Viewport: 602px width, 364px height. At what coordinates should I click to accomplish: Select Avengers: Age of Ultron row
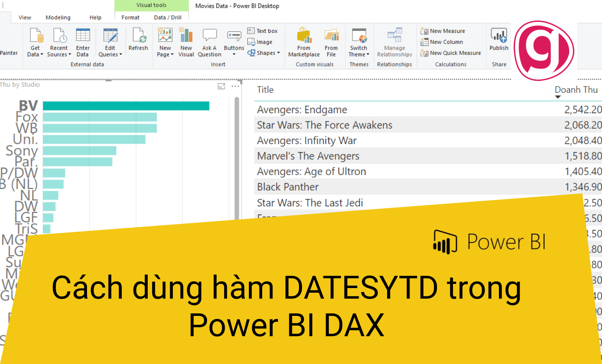(x=428, y=171)
